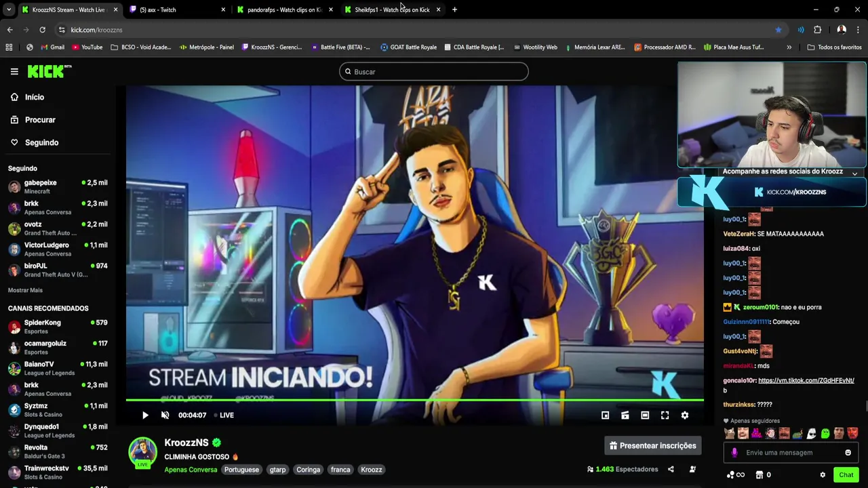Send message with green Chat button
868x488 pixels.
pyautogui.click(x=846, y=475)
